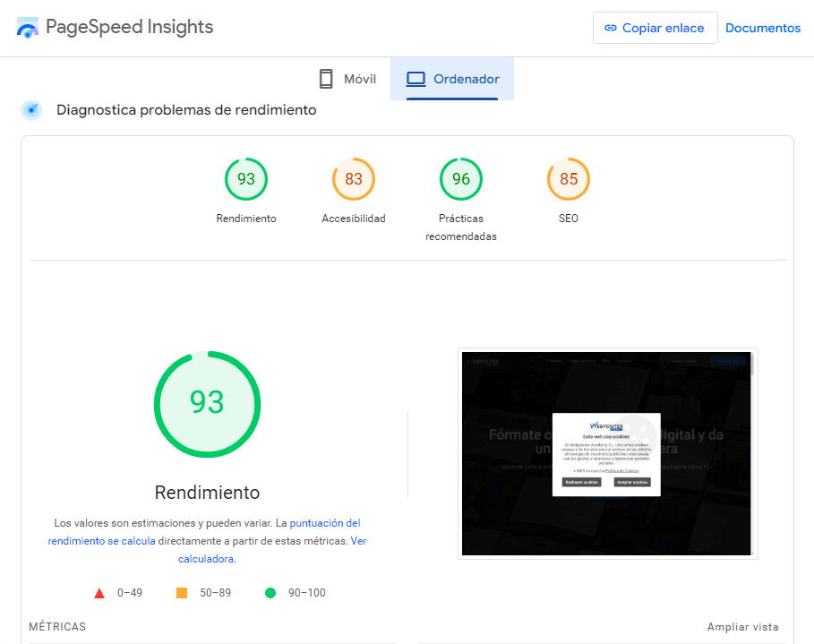Click the red triangle 0–49 legend
Viewport: 814px width, 644px height.
[99, 593]
